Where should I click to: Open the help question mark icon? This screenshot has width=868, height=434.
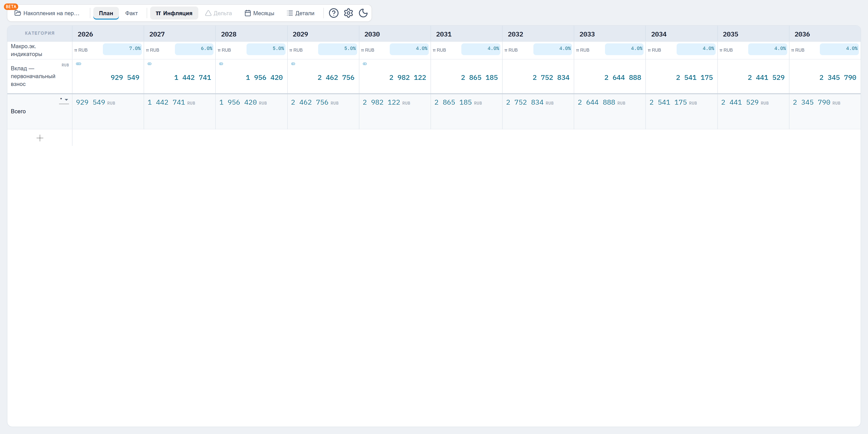tap(333, 13)
